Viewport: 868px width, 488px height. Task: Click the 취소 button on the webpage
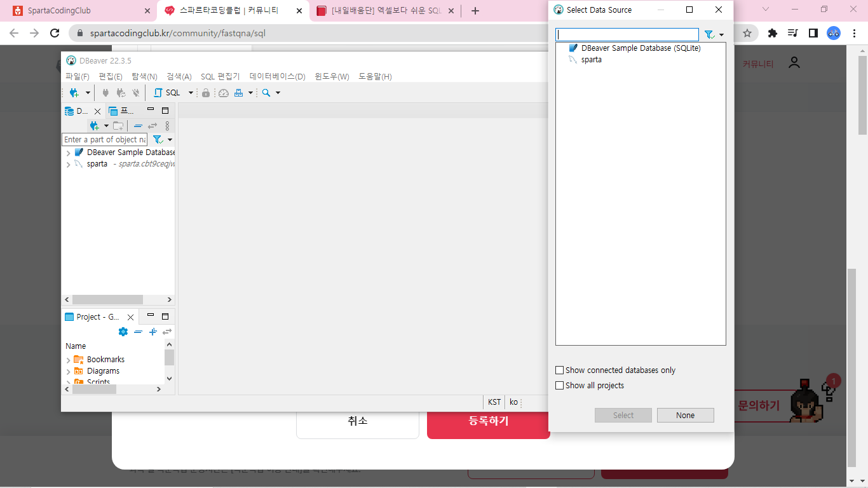[x=358, y=421]
